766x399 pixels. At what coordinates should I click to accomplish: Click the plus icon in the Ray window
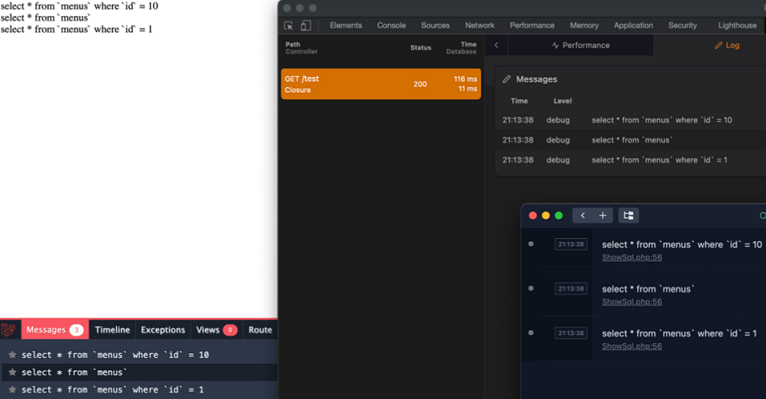tap(603, 215)
